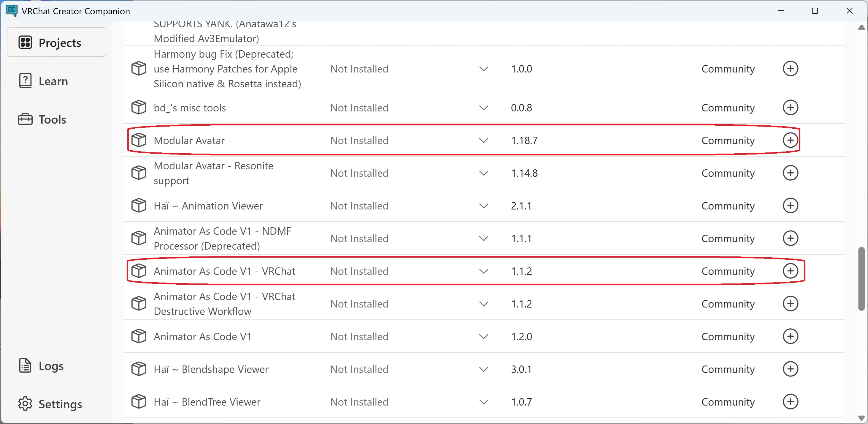Click the plus icon for bd_'s misc tools
The height and width of the screenshot is (424, 868).
click(x=790, y=108)
